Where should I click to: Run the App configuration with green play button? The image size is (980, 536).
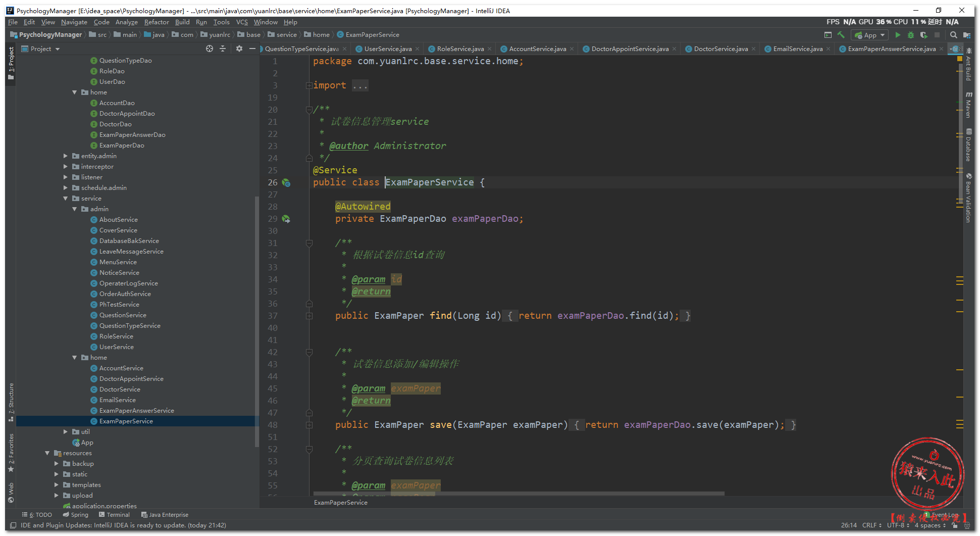[898, 35]
